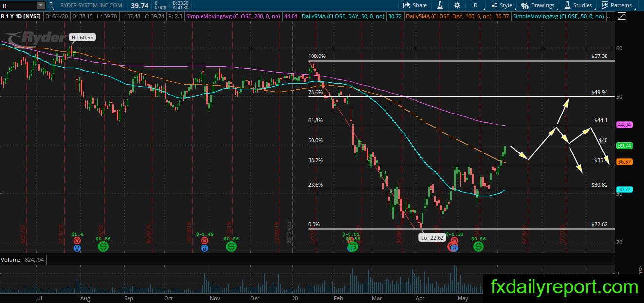
Task: Click the blue lightbulb icon near August
Action: tap(77, 248)
